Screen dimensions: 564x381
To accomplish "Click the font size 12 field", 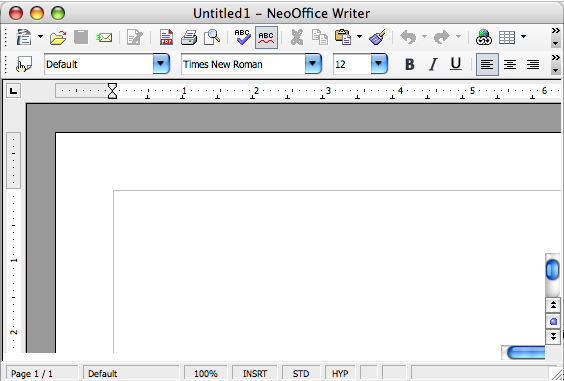I will point(352,64).
